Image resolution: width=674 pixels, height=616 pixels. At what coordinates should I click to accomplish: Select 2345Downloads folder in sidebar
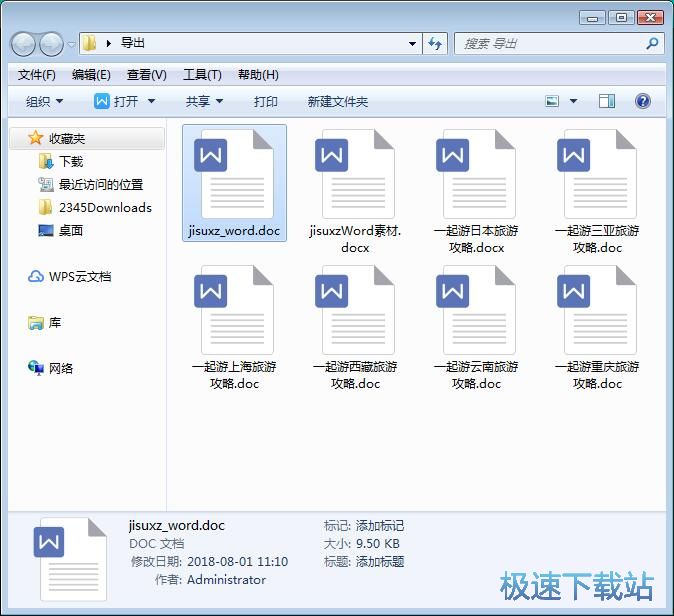coord(105,208)
